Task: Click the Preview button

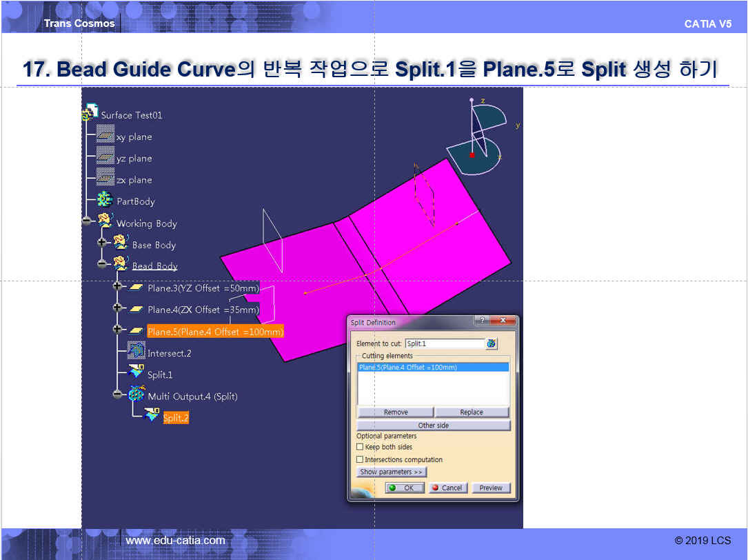Action: click(x=491, y=488)
